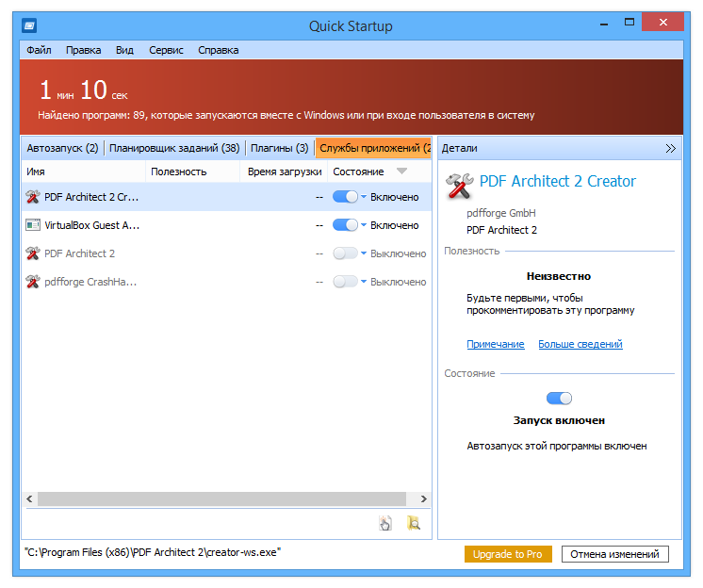Viewport: 703px width, 588px height.
Task: Click the sort arrow in Состояние column
Action: tap(401, 171)
